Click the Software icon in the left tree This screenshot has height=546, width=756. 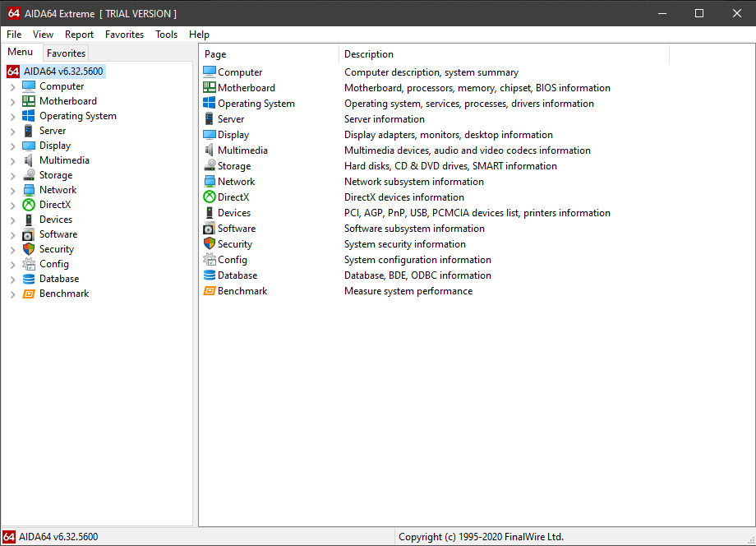[x=29, y=234]
